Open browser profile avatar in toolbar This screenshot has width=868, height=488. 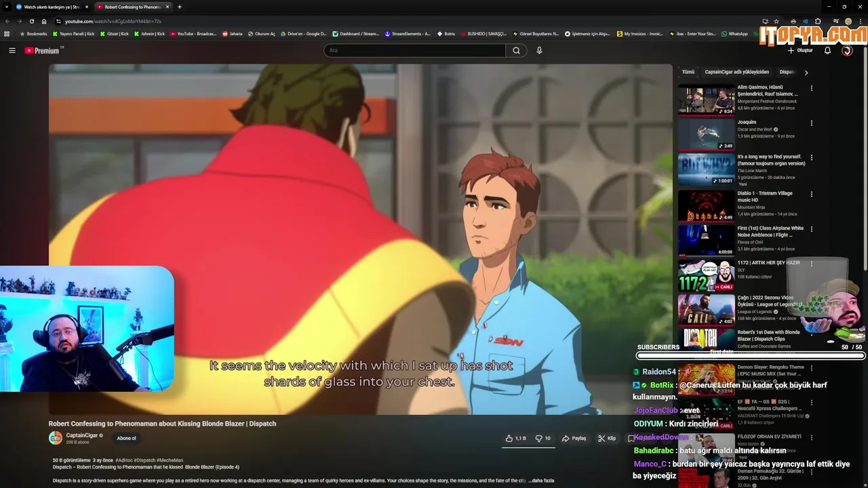(848, 21)
